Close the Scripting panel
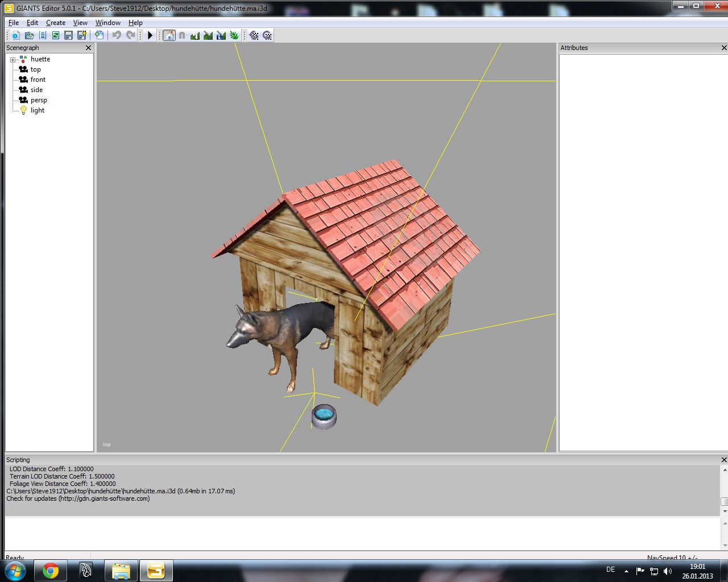 click(x=724, y=460)
